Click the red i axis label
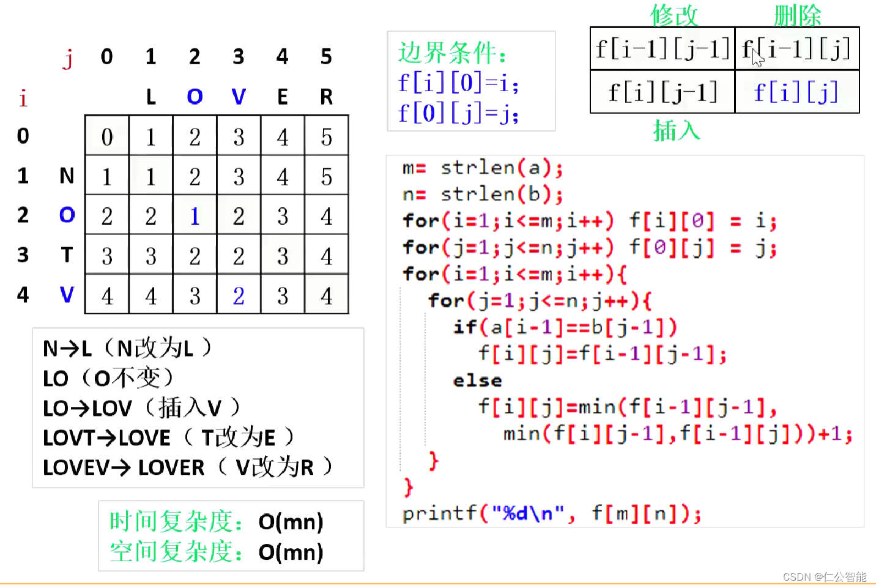This screenshot has height=588, width=876. tap(23, 98)
